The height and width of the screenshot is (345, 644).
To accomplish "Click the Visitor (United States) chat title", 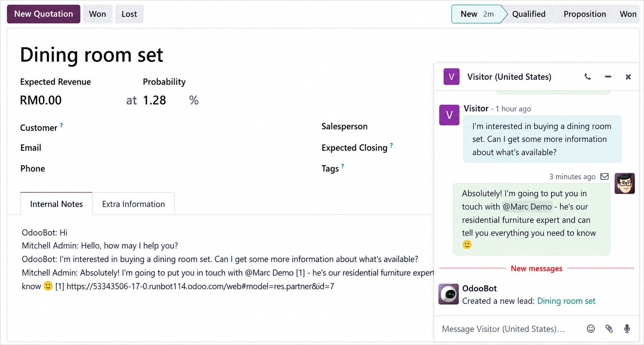I will point(509,77).
